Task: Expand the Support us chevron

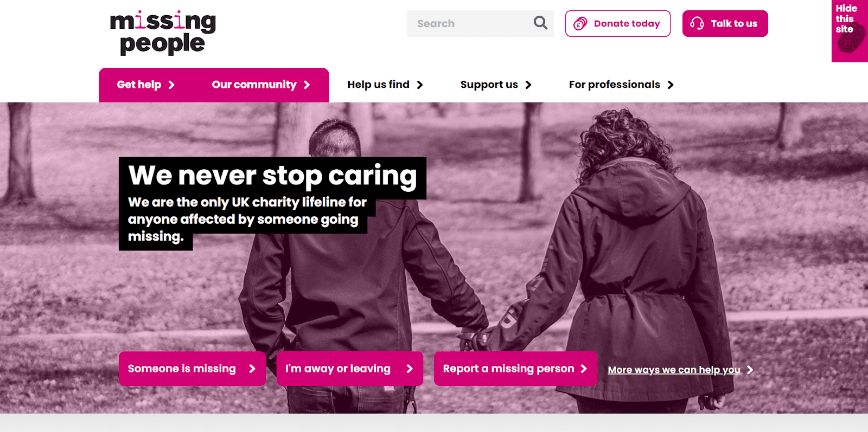Action: [528, 85]
